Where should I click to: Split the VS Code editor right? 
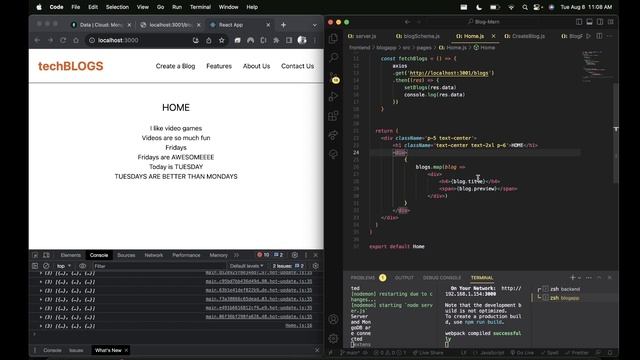[x=599, y=36]
